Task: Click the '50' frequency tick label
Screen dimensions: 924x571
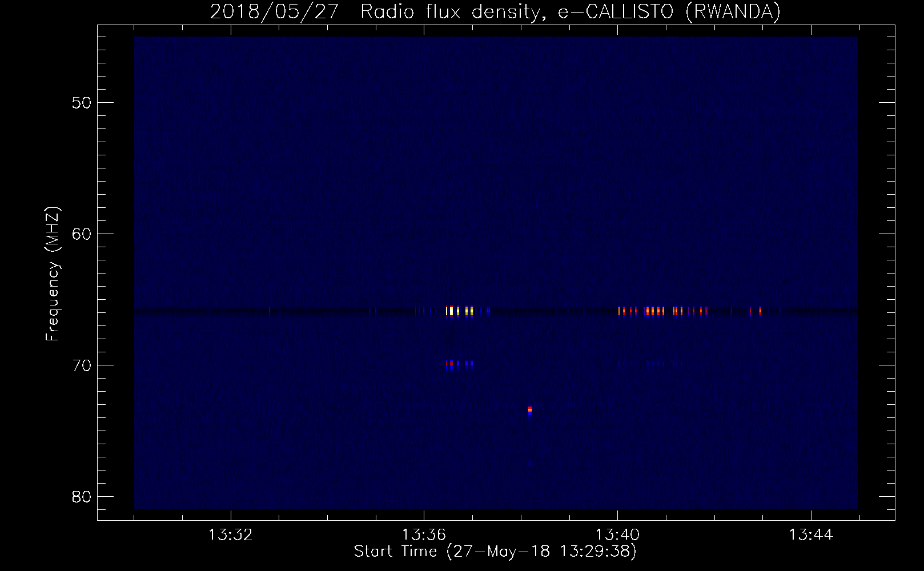Action: click(x=82, y=103)
